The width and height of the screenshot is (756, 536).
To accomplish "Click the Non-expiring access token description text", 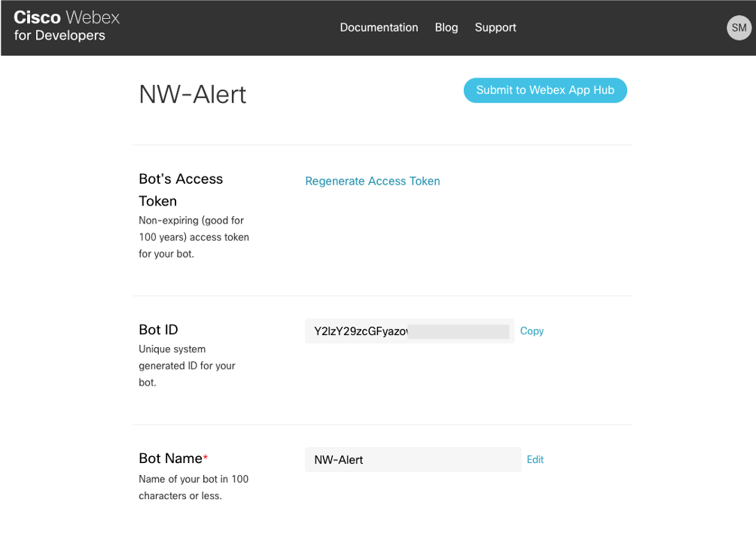I will tap(194, 237).
